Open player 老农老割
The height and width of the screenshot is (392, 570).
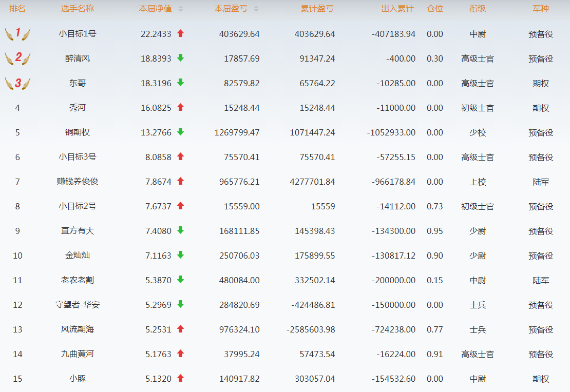pyautogui.click(x=78, y=280)
